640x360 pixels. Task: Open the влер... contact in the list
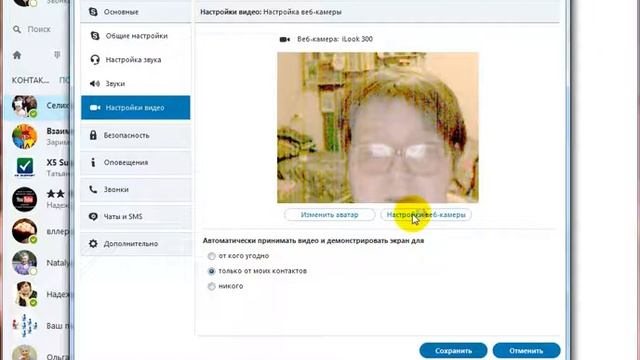(37, 231)
